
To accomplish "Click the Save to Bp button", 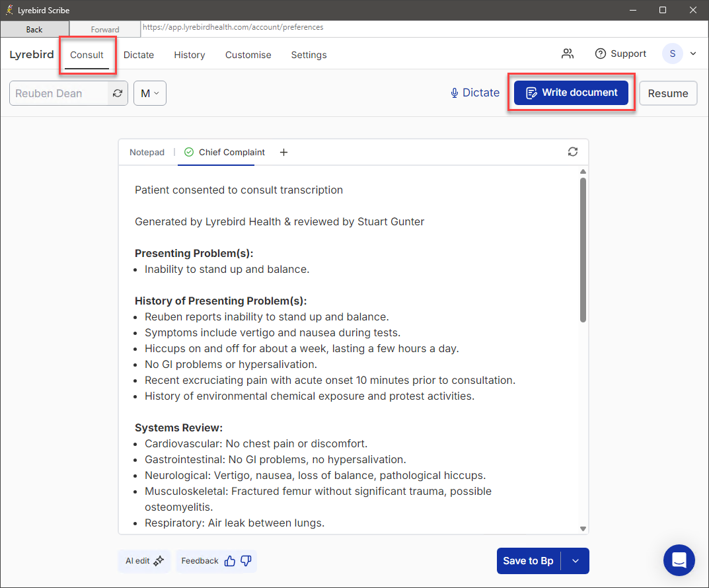I will point(528,561).
